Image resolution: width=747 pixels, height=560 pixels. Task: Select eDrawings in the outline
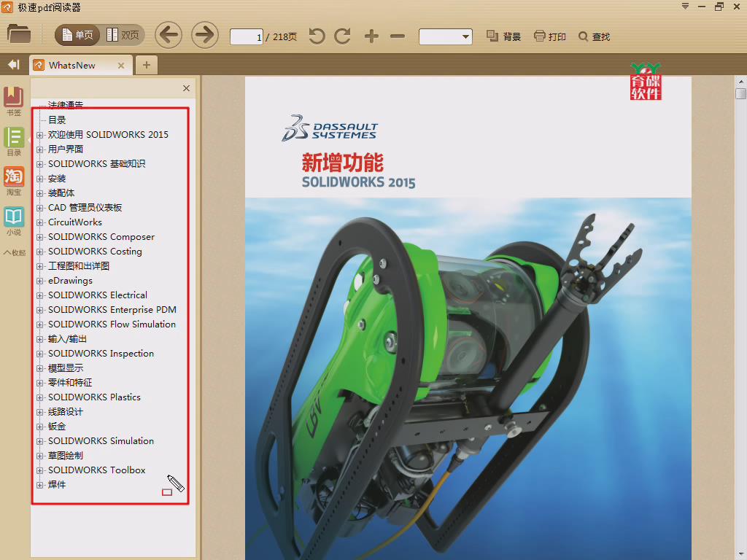coord(70,281)
